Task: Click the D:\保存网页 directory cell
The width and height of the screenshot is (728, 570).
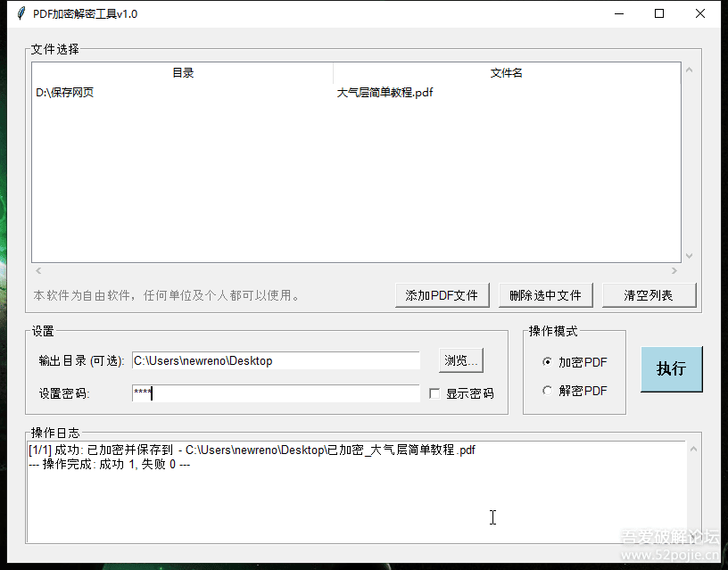Action: tap(64, 93)
